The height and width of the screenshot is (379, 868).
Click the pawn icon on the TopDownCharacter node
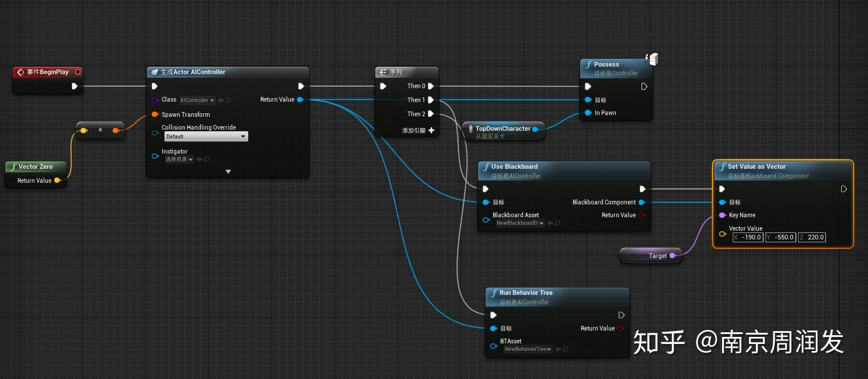pyautogui.click(x=470, y=128)
